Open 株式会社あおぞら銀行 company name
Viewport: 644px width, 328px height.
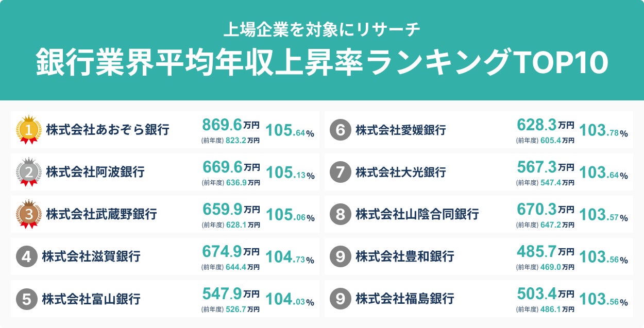(108, 130)
